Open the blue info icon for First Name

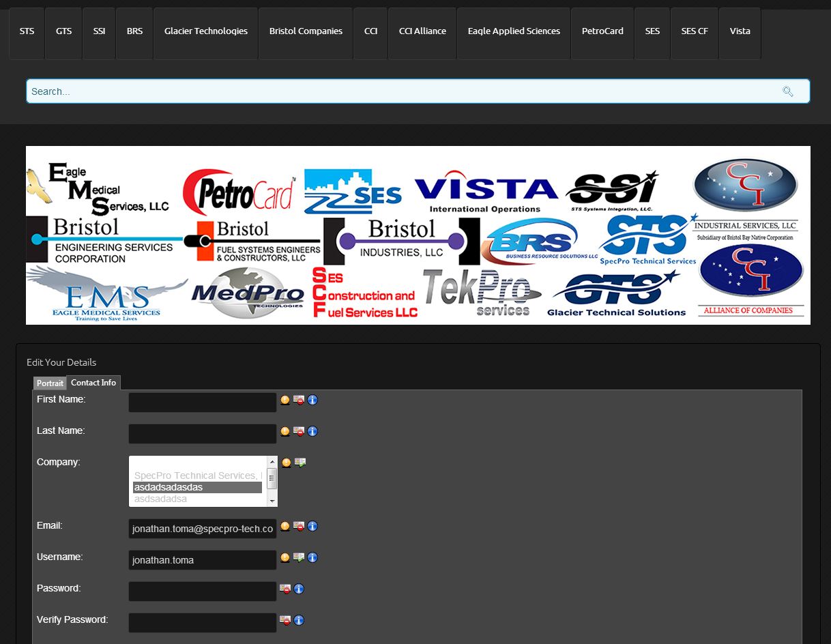click(x=312, y=400)
